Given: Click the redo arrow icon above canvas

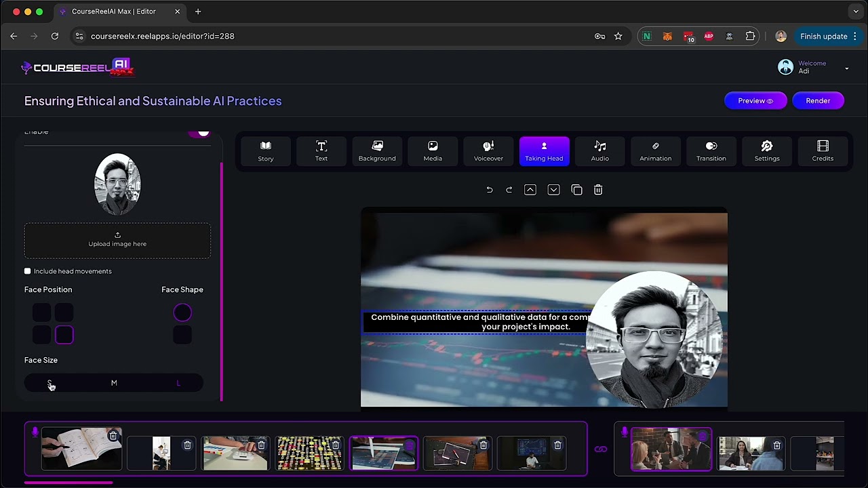Looking at the screenshot, I should click(509, 190).
